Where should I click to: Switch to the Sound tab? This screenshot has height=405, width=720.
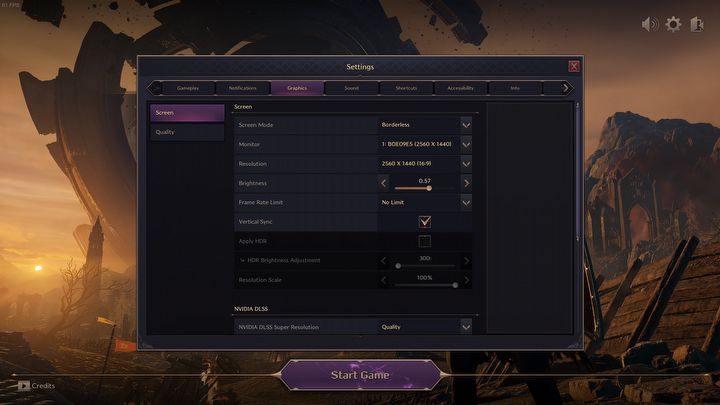[x=352, y=88]
